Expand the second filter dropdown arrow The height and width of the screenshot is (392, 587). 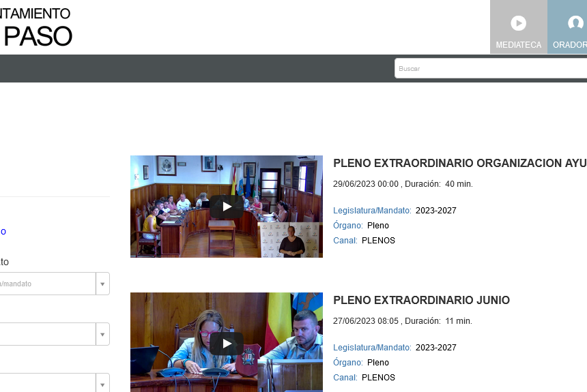click(102, 335)
